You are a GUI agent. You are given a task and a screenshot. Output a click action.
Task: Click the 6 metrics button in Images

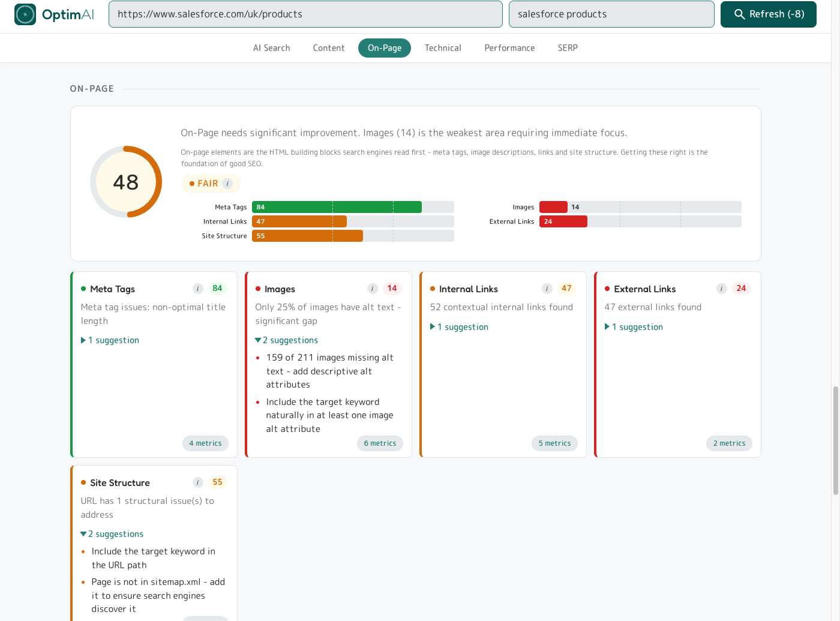coord(380,443)
